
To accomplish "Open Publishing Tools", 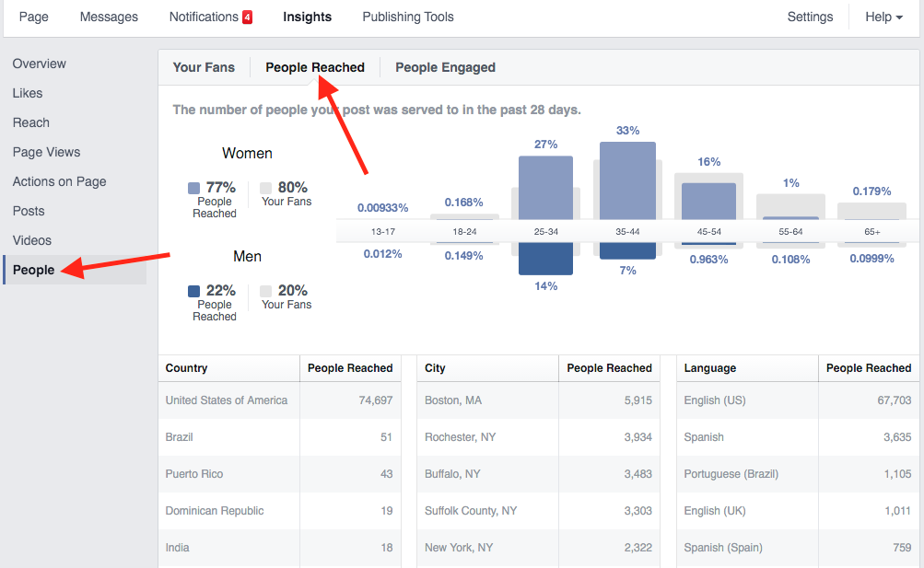I will (x=407, y=17).
